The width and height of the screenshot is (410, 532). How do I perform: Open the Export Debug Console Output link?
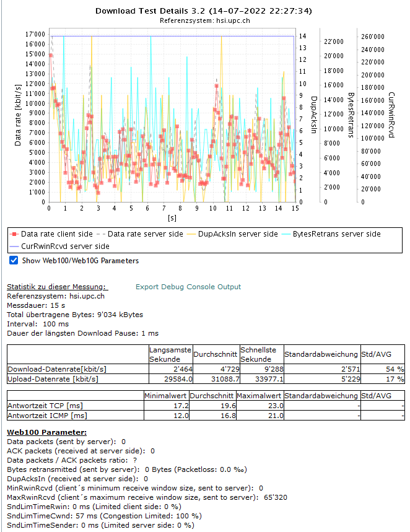[x=188, y=287]
